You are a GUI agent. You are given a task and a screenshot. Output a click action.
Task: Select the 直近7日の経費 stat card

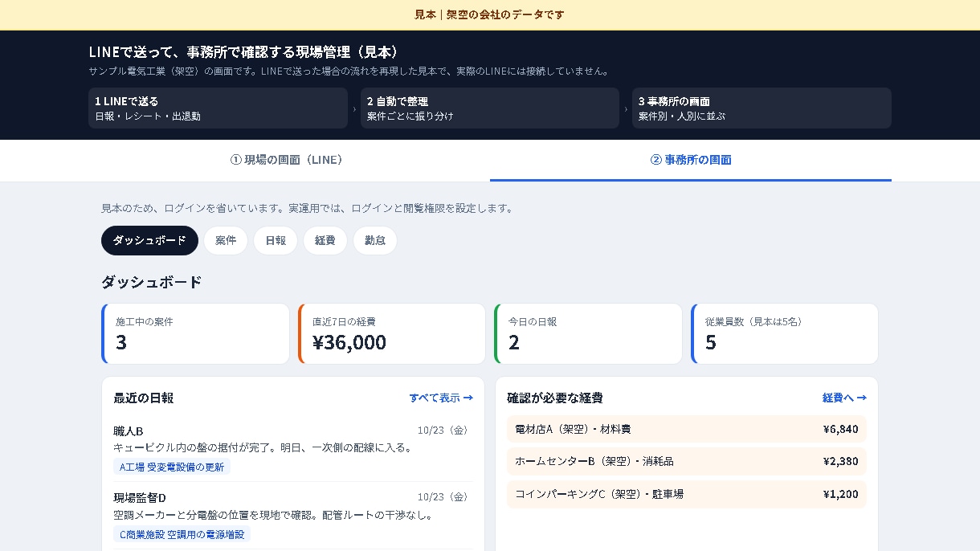(392, 333)
